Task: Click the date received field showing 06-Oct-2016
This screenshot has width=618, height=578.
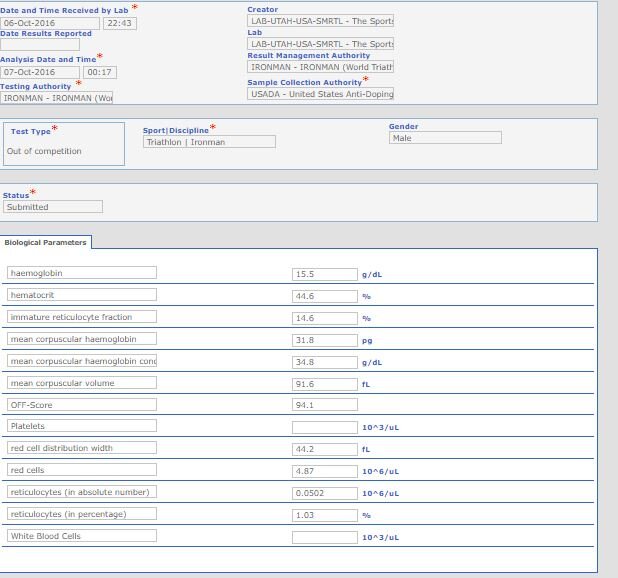Action: point(50,23)
